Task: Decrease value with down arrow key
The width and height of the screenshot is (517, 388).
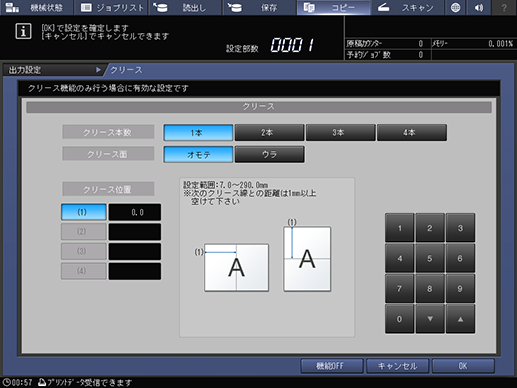Action: 430,319
